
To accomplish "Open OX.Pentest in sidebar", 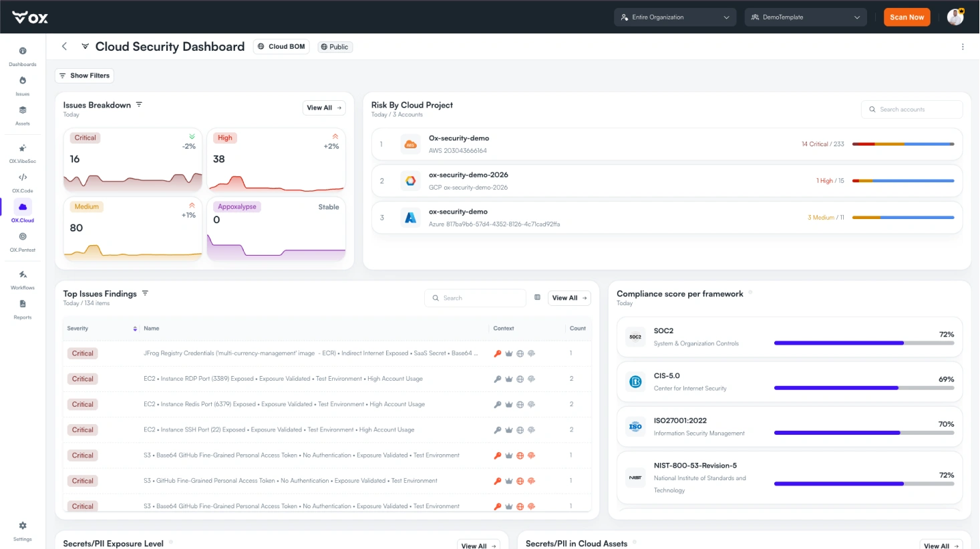I will tap(23, 242).
